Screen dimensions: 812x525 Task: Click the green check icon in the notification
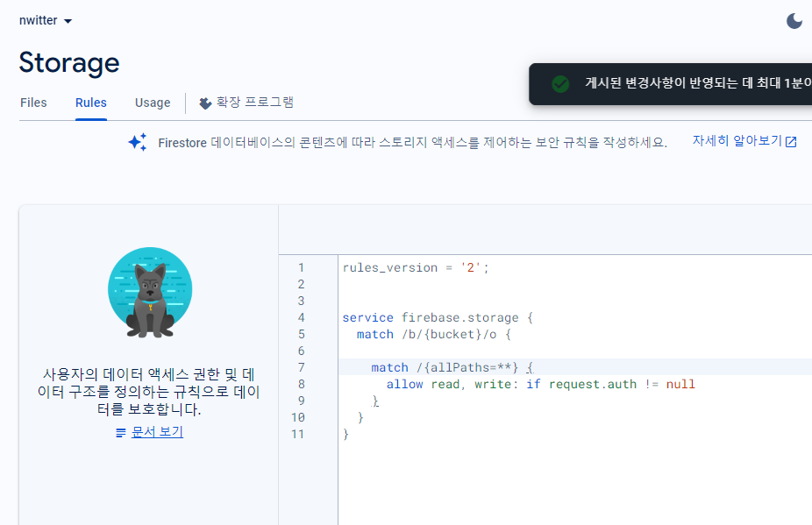click(560, 84)
